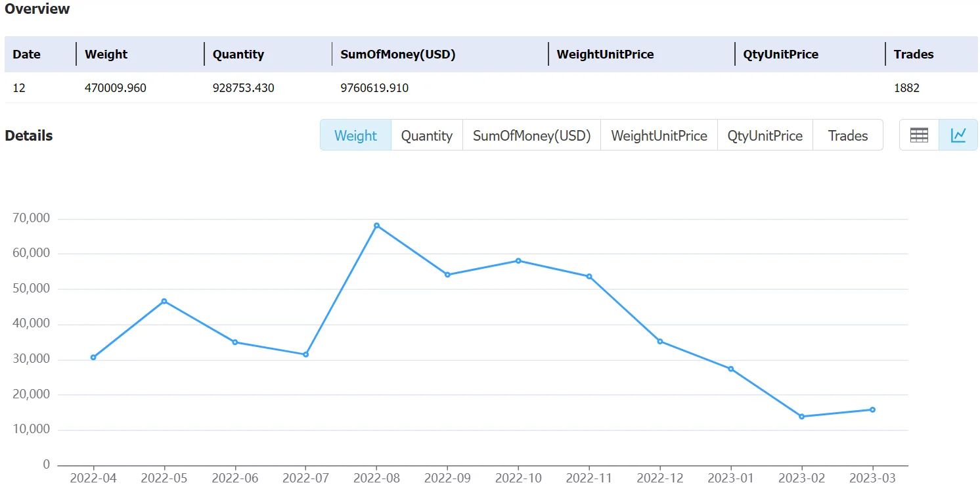Viewport: 980px width, 489px height.
Task: Select the weight value 470009.960
Action: 116,87
